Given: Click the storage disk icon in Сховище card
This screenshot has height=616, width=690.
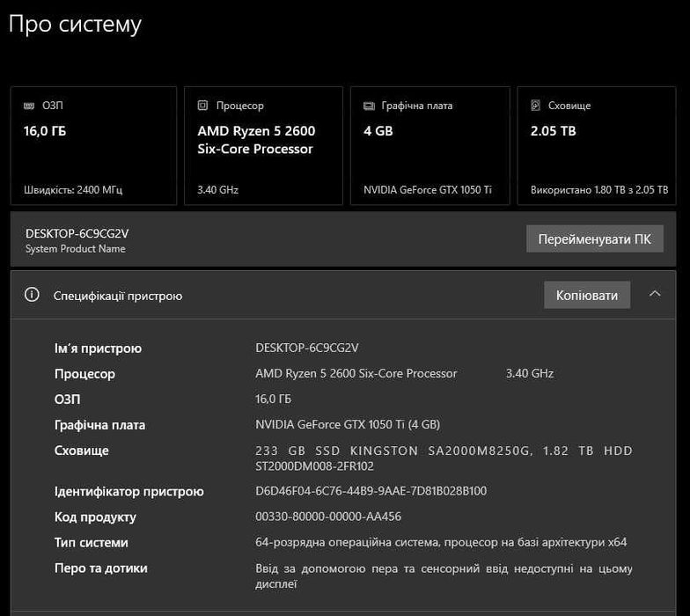Looking at the screenshot, I should pos(535,106).
